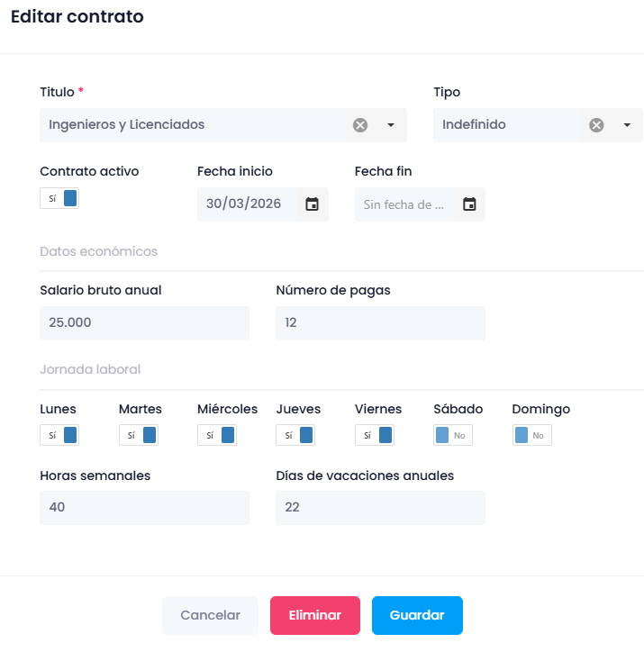Expand the Titulo dropdown arrow
Viewport: 644px width, 652px height.
[x=390, y=125]
